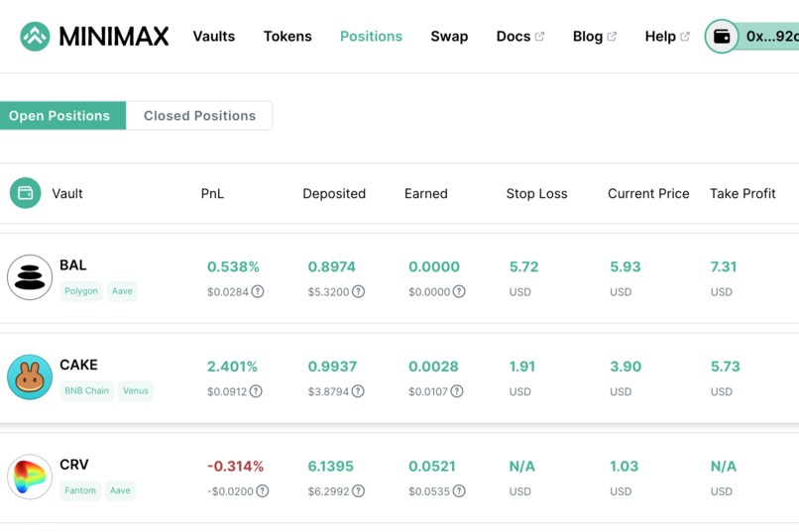Viewport: 799px width, 532px height.
Task: Open the Swap page
Action: pos(449,37)
